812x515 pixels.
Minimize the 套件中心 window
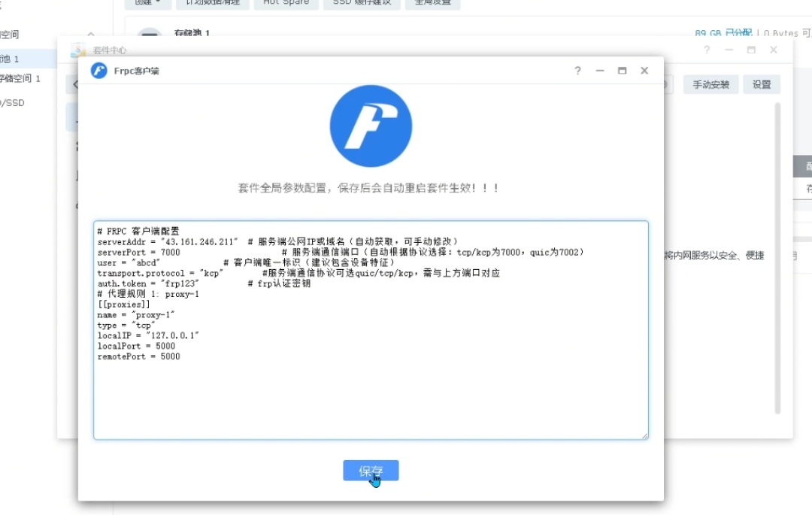tap(729, 50)
